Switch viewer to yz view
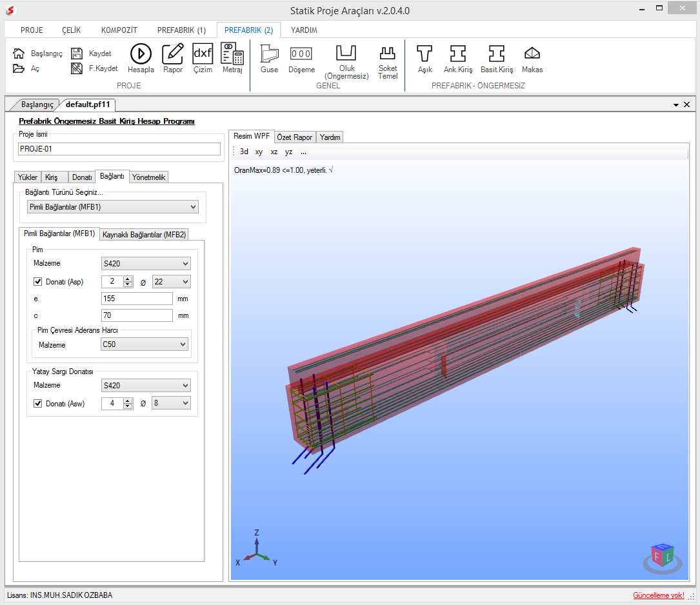Image resolution: width=700 pixels, height=605 pixels. [289, 152]
